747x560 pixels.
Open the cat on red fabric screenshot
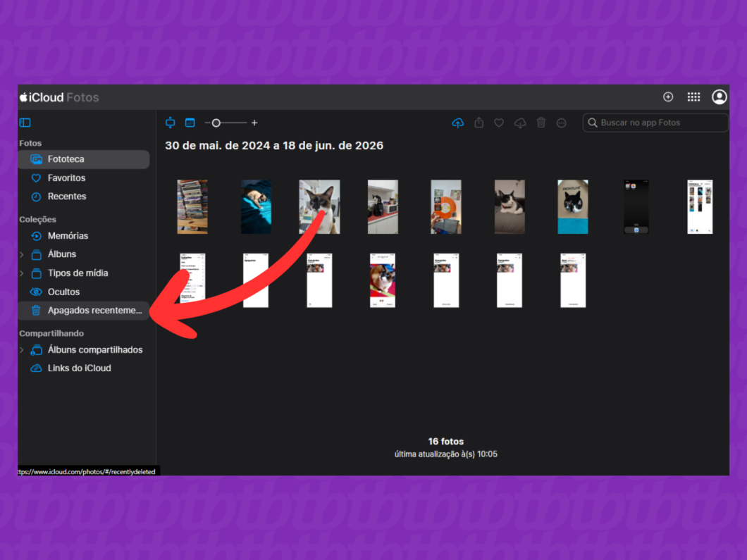coord(383,280)
